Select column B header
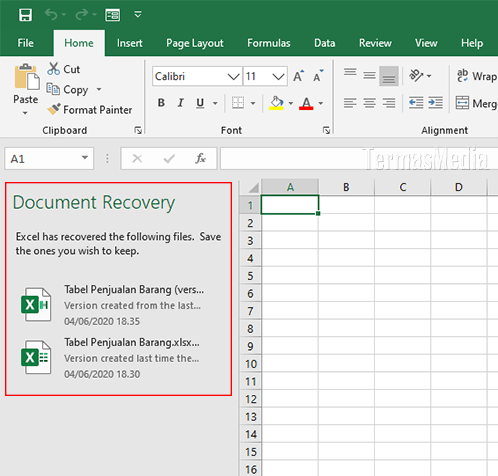The width and height of the screenshot is (498, 476). tap(346, 187)
